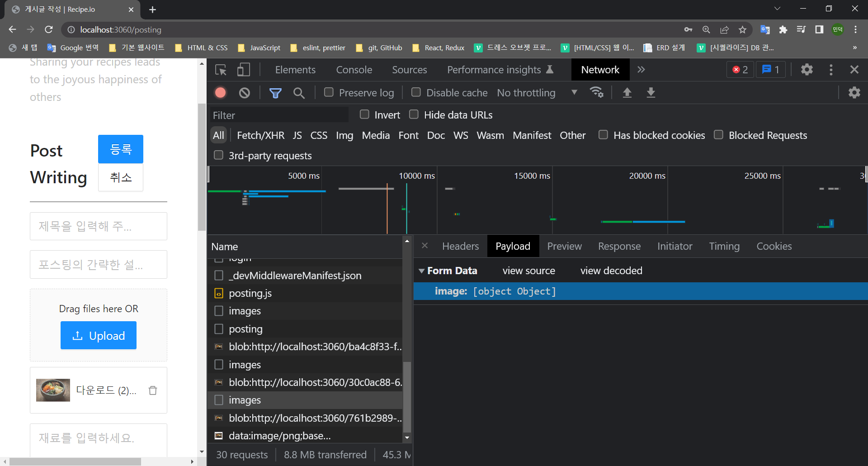Screen dimensions: 868x466
Task: Delete the uploaded 다운로드 (2) file
Action: tap(153, 390)
